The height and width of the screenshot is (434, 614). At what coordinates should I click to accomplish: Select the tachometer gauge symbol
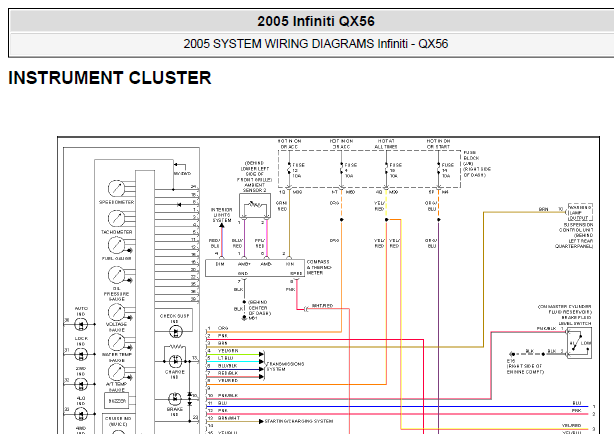coord(116,219)
